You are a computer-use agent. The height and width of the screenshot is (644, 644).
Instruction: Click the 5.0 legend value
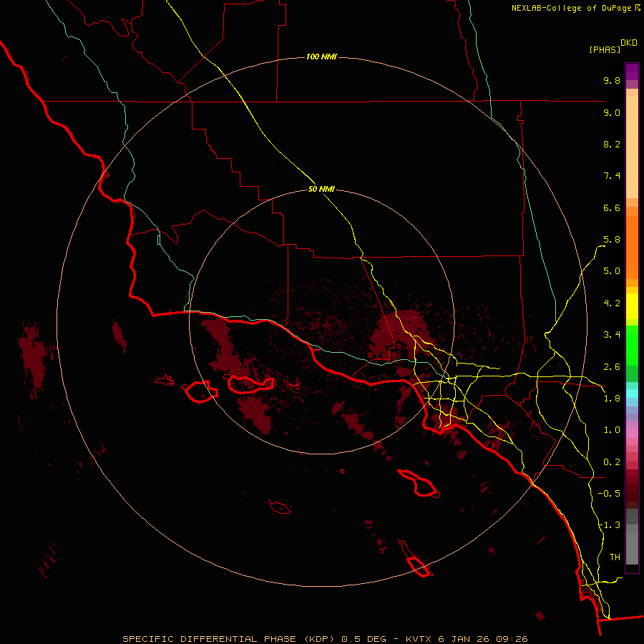612,271
